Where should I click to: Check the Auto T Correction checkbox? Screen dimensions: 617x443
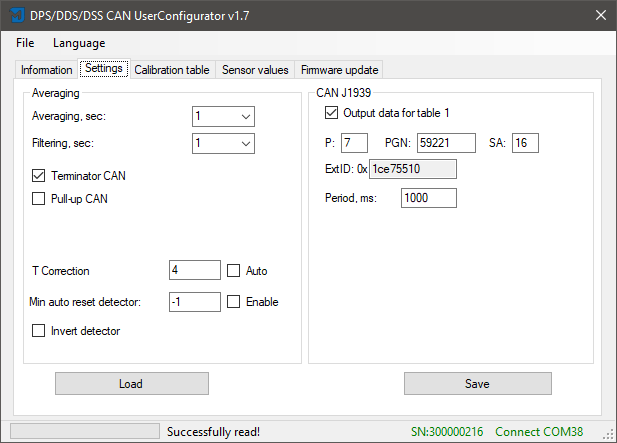(x=234, y=271)
